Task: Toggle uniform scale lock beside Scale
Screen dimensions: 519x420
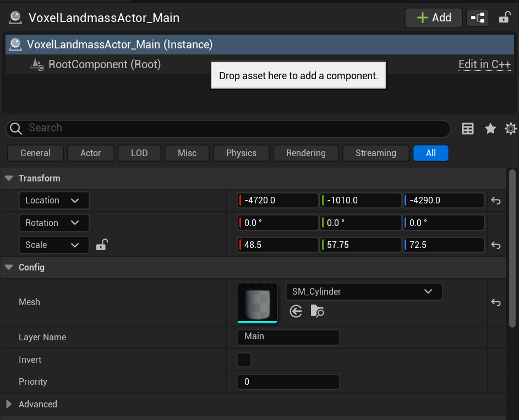Action: [x=102, y=244]
